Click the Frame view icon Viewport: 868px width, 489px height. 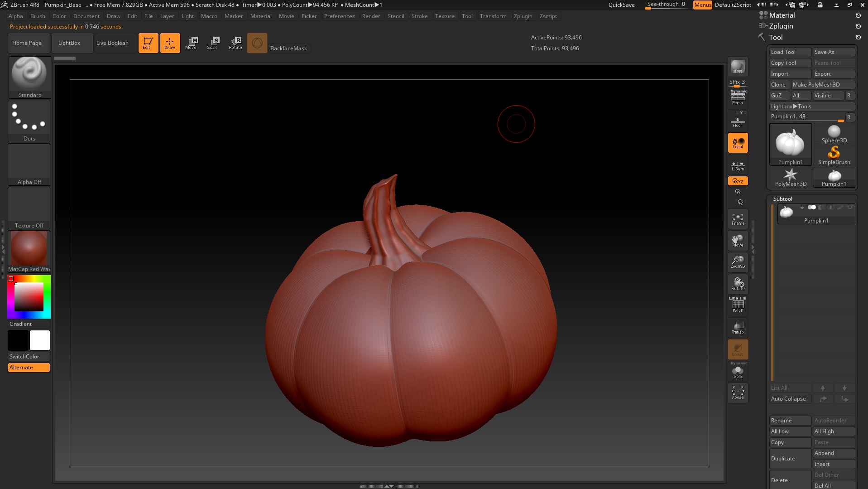[x=738, y=219]
